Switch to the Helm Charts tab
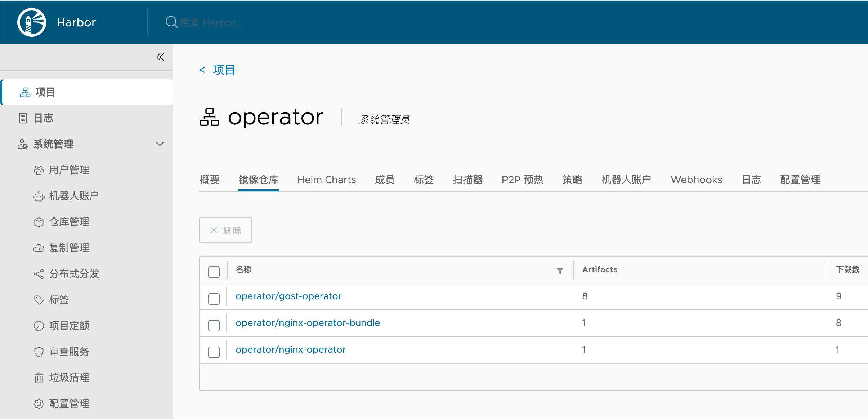The height and width of the screenshot is (419, 868). pyautogui.click(x=327, y=180)
